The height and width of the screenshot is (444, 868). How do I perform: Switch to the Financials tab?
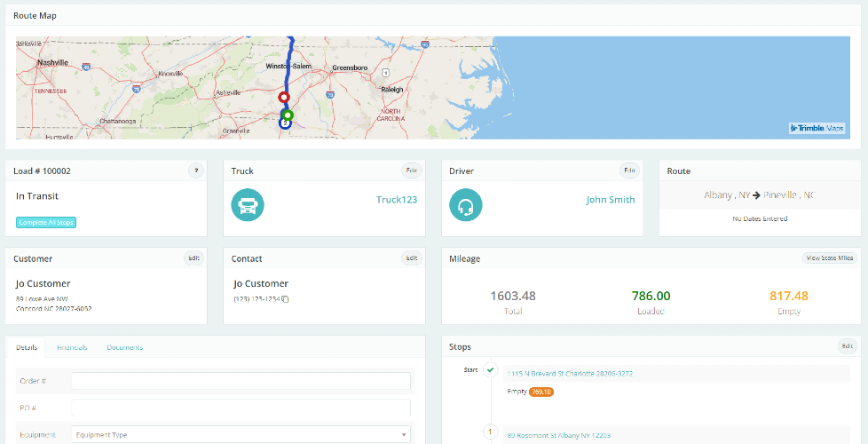point(72,348)
